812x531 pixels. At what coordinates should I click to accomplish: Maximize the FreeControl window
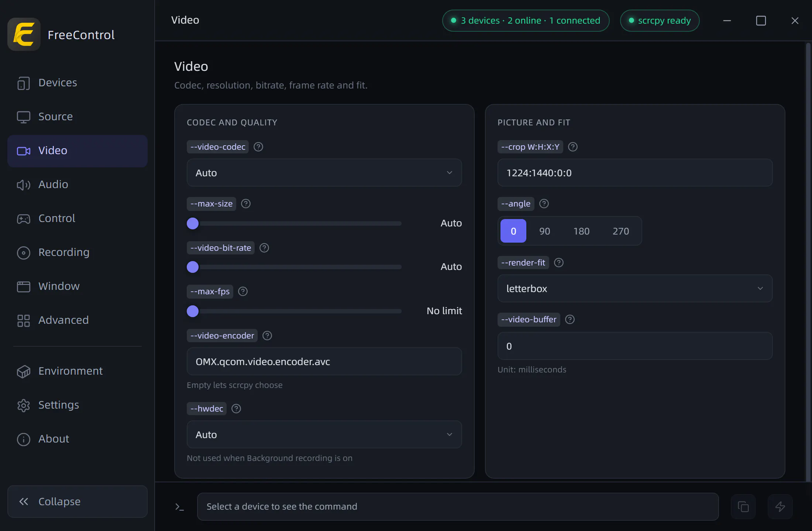[761, 21]
